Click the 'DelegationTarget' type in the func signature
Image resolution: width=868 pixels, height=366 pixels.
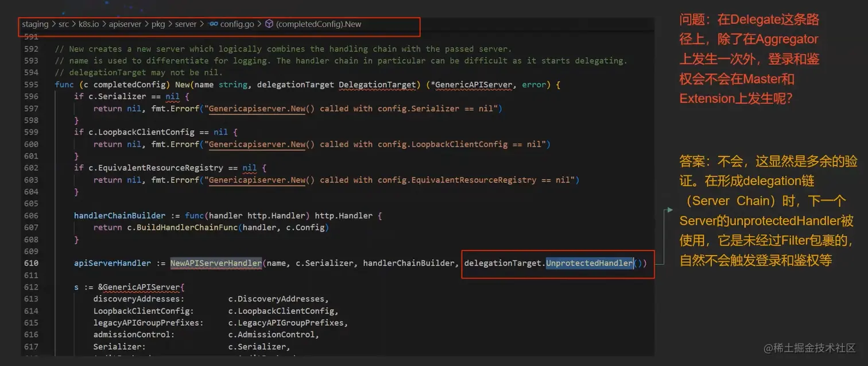[377, 84]
